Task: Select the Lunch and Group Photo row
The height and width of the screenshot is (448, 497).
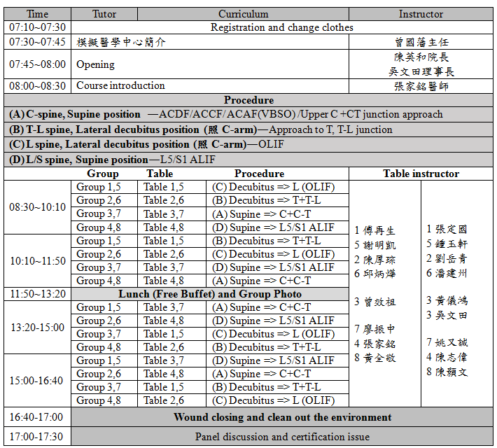Action: (209, 294)
